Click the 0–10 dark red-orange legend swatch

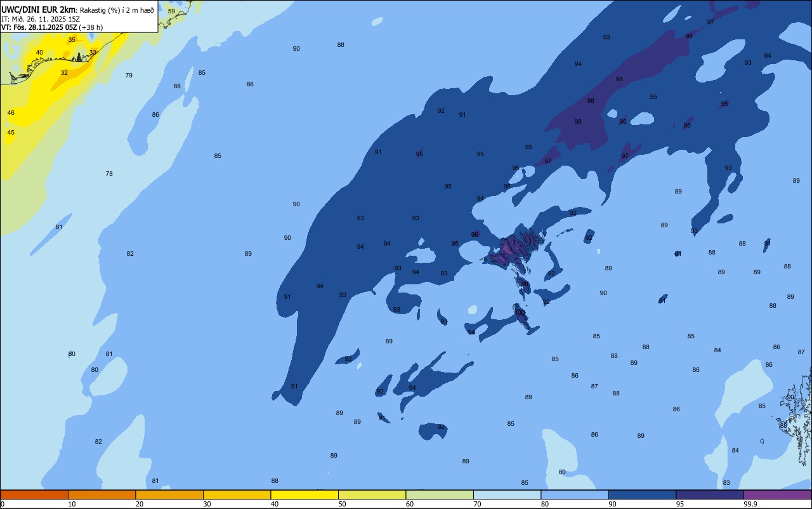[34, 494]
